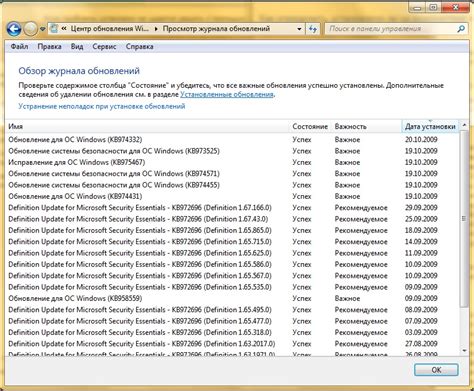The height and width of the screenshot is (391, 474).
Task: Click the scrollbar up arrow
Action: pos(464,125)
